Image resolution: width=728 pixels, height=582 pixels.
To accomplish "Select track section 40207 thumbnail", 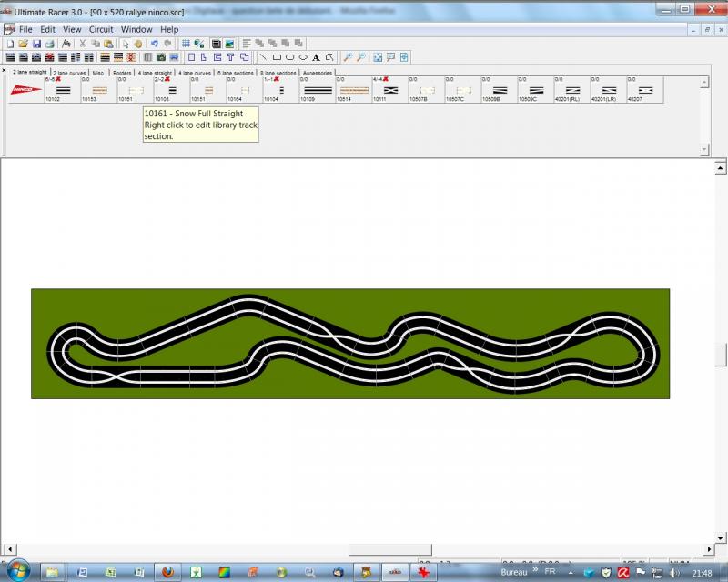I will tap(645, 91).
